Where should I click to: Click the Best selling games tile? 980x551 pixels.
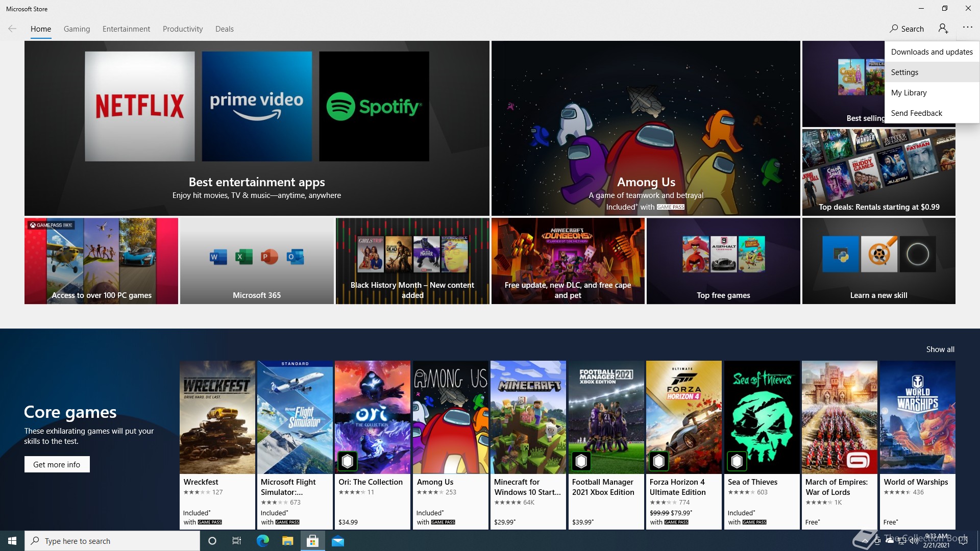pos(843,84)
